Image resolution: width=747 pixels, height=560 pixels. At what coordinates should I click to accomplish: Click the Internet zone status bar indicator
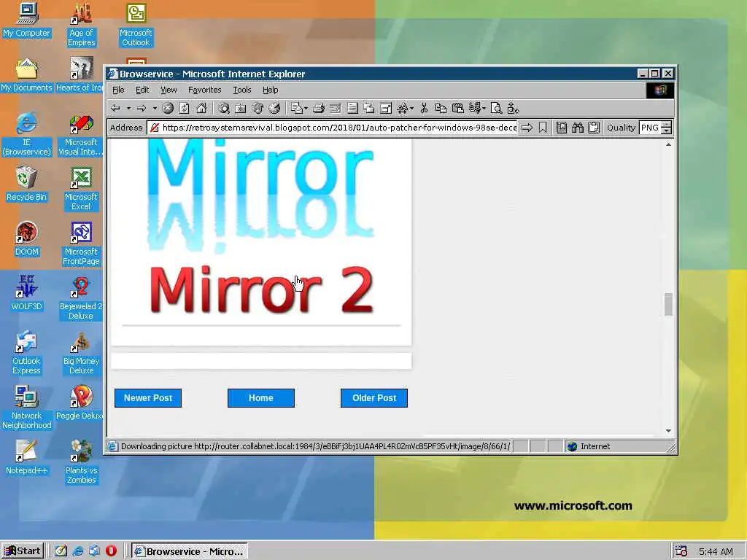tap(589, 446)
